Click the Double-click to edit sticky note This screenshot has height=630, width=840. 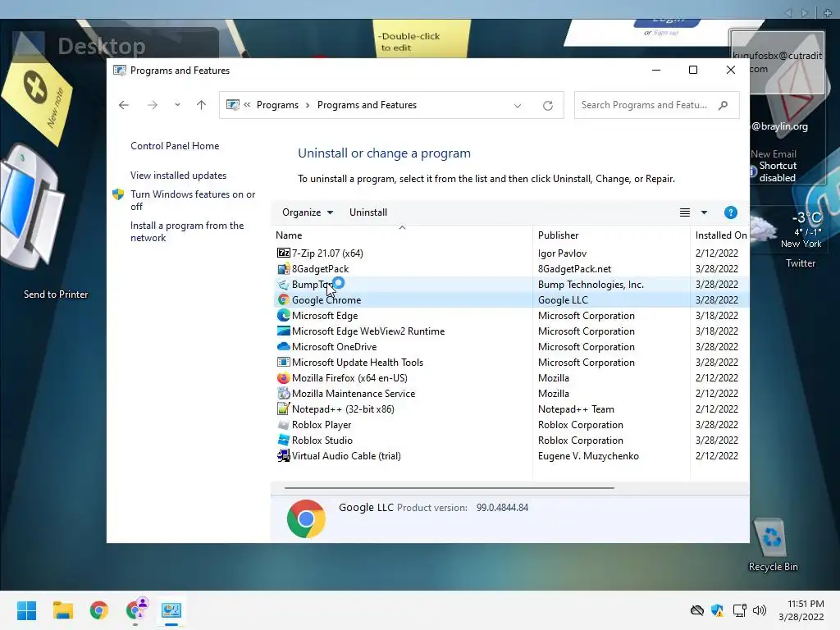click(421, 39)
